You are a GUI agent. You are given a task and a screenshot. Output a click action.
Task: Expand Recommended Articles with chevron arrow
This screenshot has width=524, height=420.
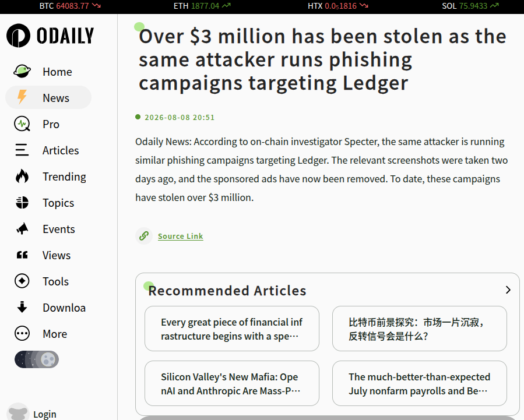pos(508,290)
